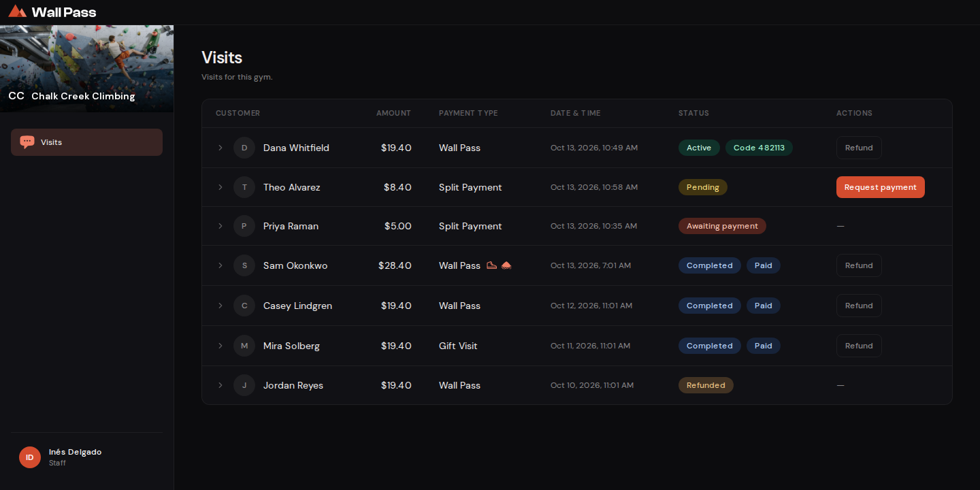Refund Sam Okonkwo's Wall Pass
The height and width of the screenshot is (490, 980).
click(x=859, y=265)
